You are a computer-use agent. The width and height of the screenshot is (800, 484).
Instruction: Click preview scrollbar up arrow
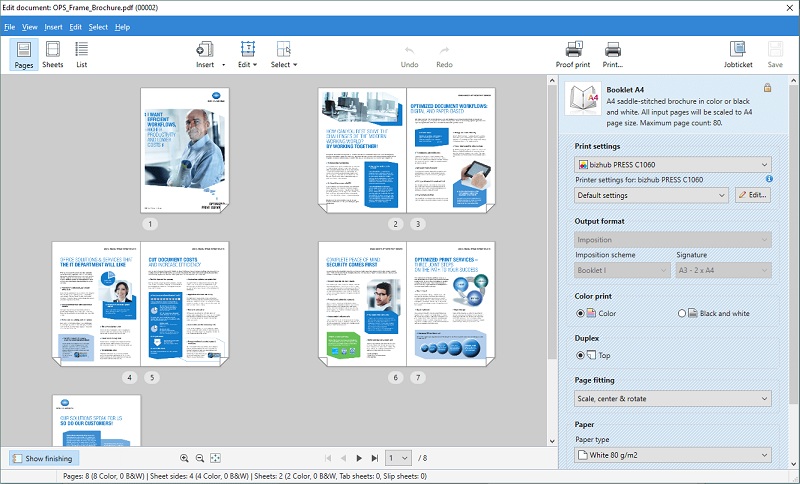pyautogui.click(x=553, y=80)
